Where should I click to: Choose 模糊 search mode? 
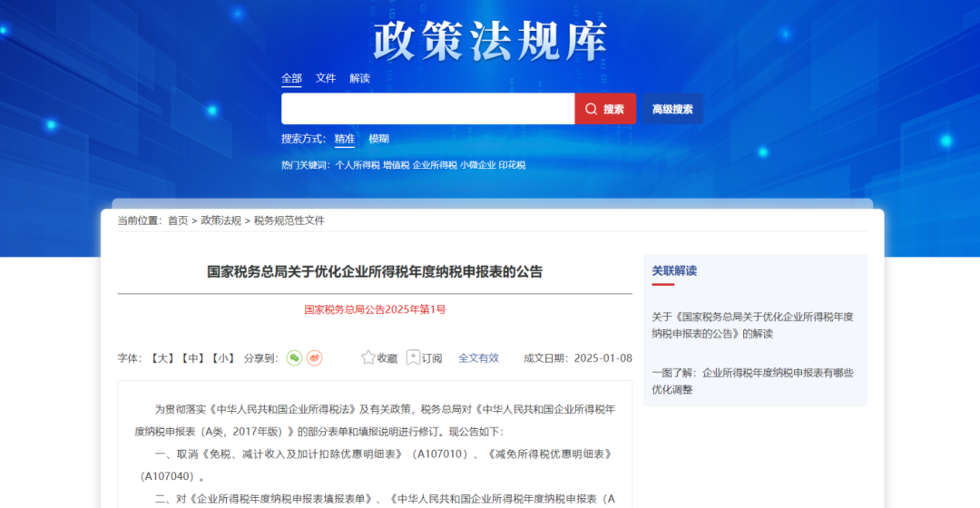pos(378,139)
